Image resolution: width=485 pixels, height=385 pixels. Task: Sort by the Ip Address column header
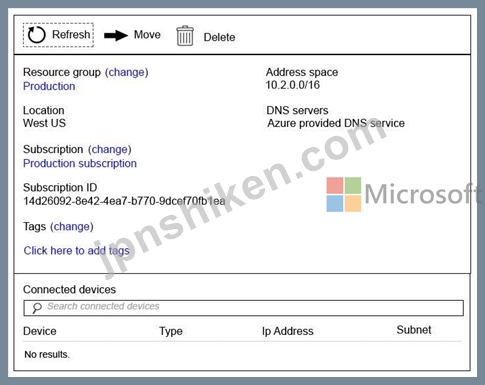pyautogui.click(x=287, y=331)
